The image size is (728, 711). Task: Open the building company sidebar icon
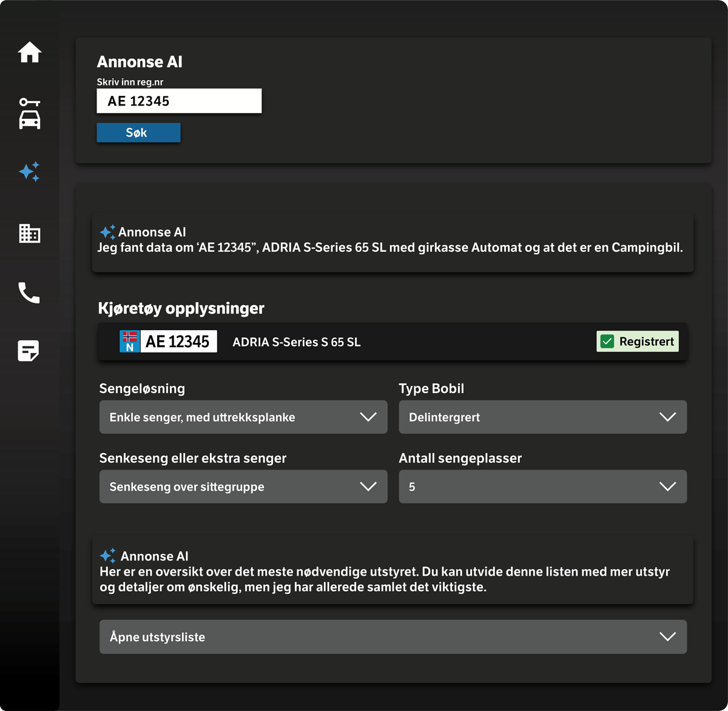pyautogui.click(x=30, y=233)
